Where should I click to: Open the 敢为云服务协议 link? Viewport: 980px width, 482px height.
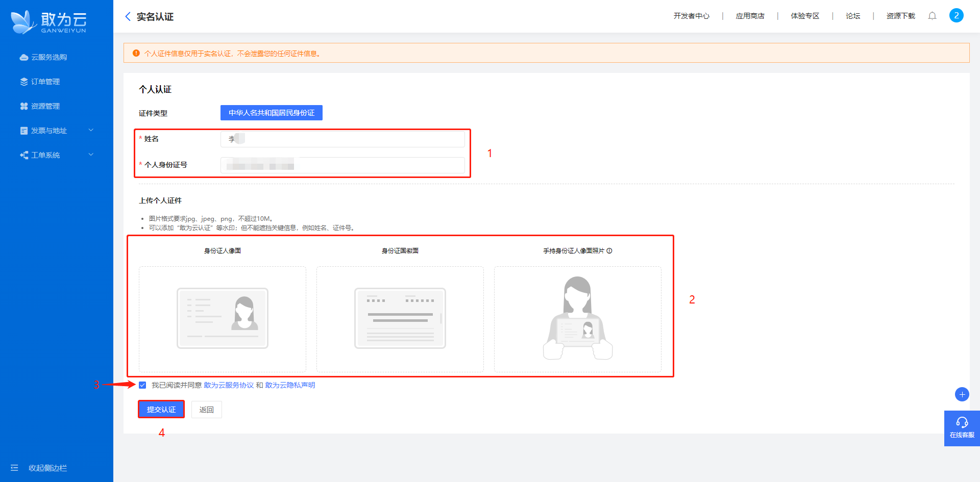[229, 385]
